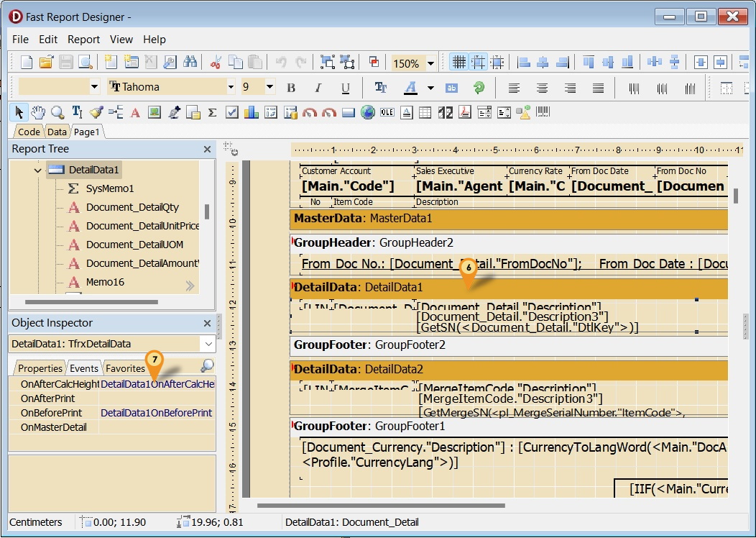The width and height of the screenshot is (756, 538).
Task: Switch to the Properties tab
Action: tap(40, 368)
